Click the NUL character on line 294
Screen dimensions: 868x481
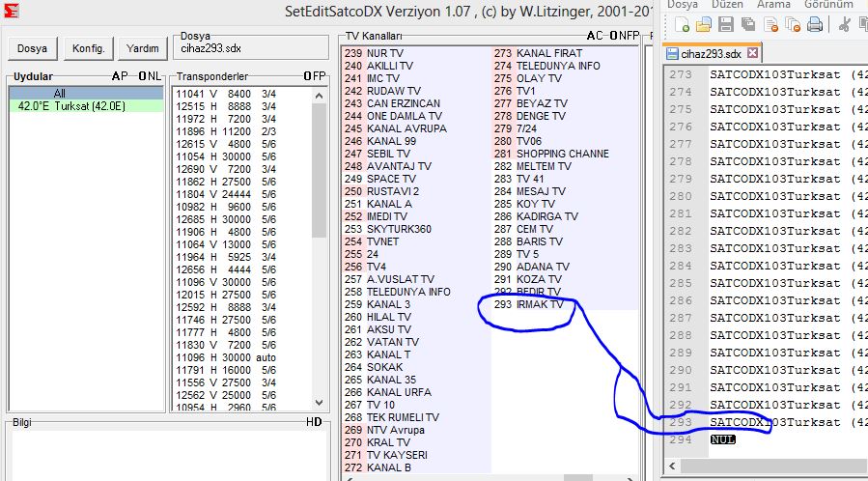coord(722,439)
